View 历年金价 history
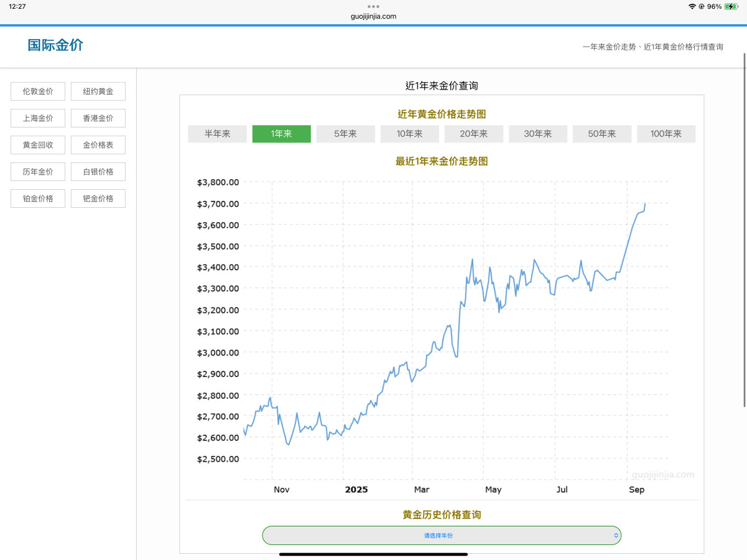This screenshot has width=747, height=560. point(38,172)
